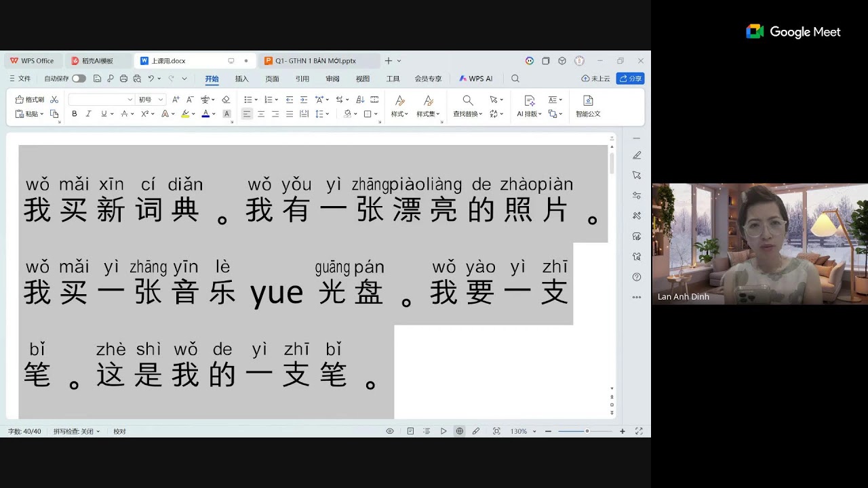Image resolution: width=868 pixels, height=488 pixels.
Task: Click the Sort A-Z icon
Action: click(x=360, y=100)
